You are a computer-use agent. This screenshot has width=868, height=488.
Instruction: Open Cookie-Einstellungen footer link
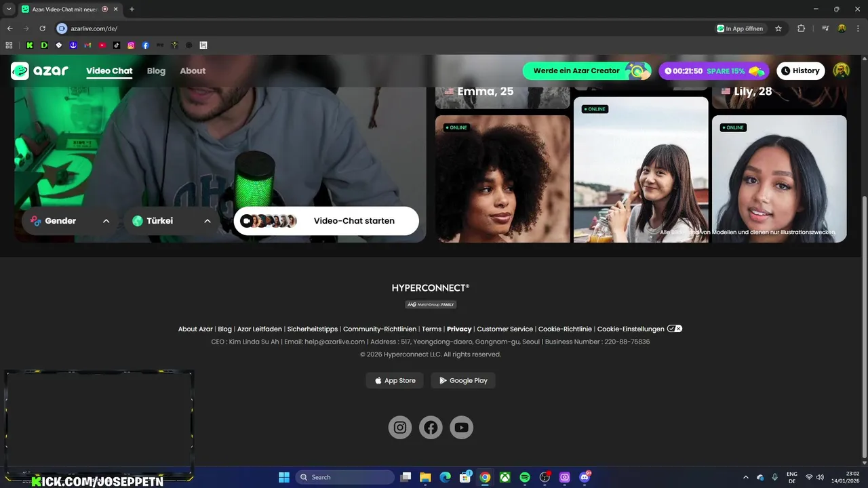click(631, 329)
